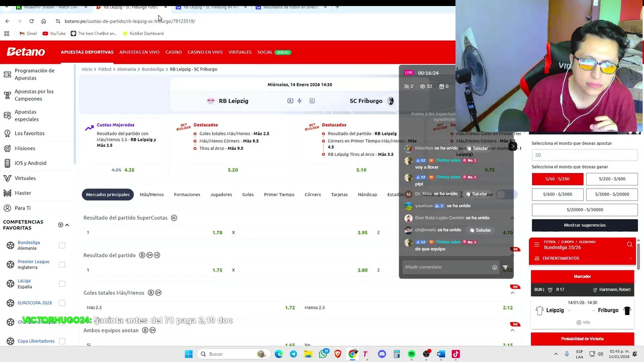The image size is (644, 362).
Task: Open the KickBot Dashboard bookmark
Action: (x=142, y=33)
